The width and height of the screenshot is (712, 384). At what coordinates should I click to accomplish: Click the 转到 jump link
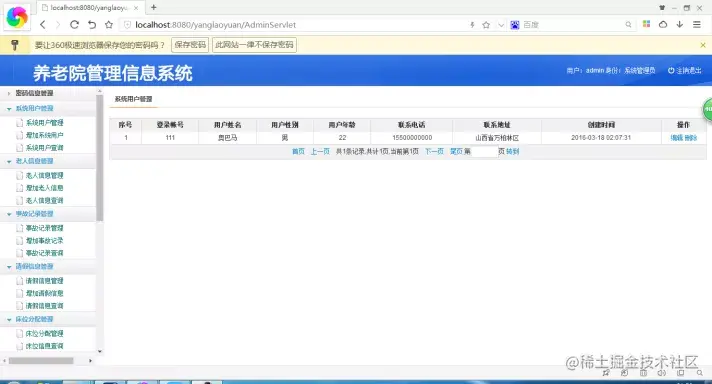coord(513,151)
